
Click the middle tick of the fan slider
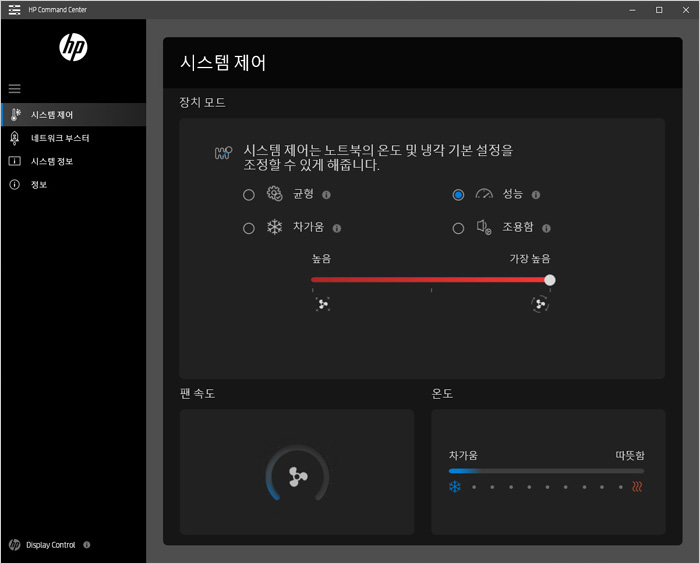(x=431, y=290)
